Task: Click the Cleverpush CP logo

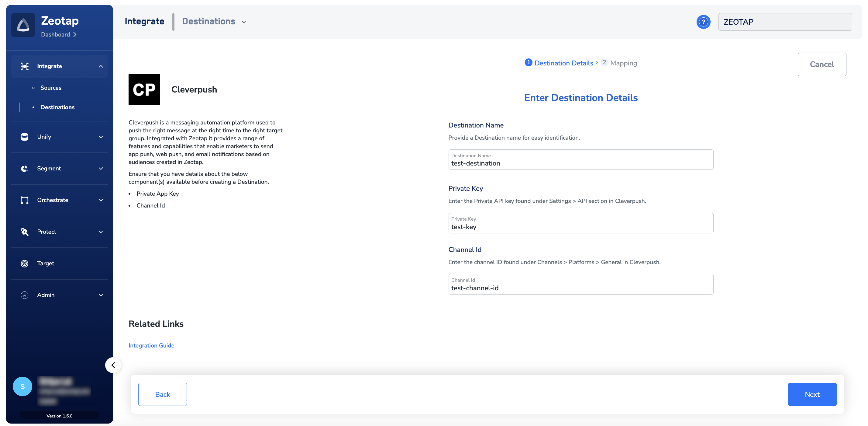Action: pos(144,90)
